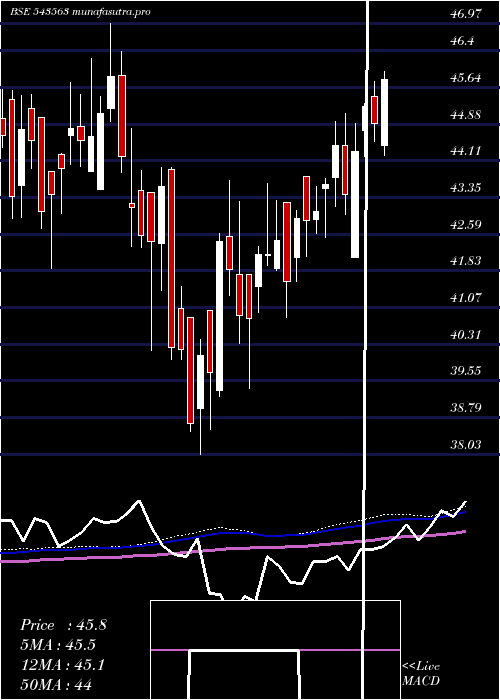
Task: Click the '12MA : 45.1' readout
Action: coord(62,665)
